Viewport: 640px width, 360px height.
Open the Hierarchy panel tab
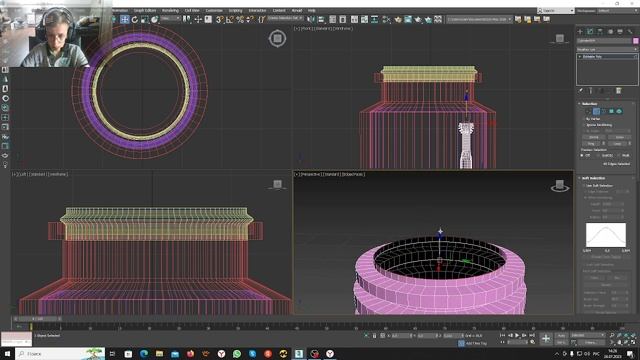(600, 31)
